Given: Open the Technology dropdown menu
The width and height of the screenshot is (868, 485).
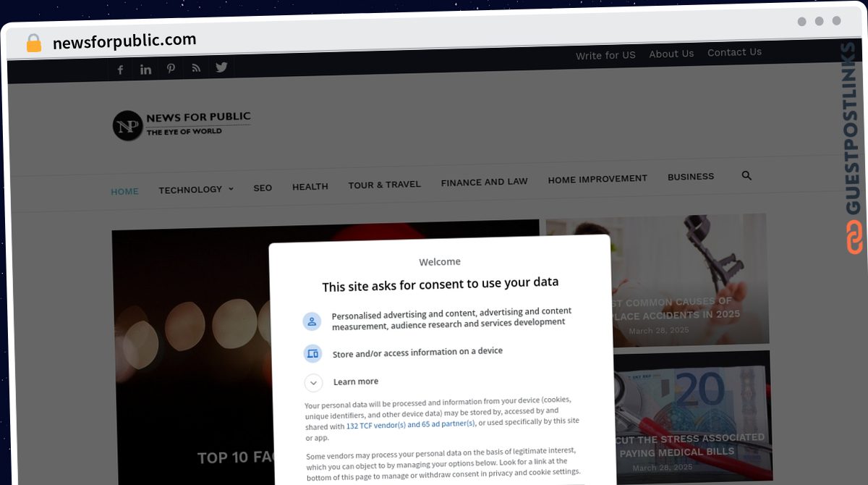Looking at the screenshot, I should (196, 190).
